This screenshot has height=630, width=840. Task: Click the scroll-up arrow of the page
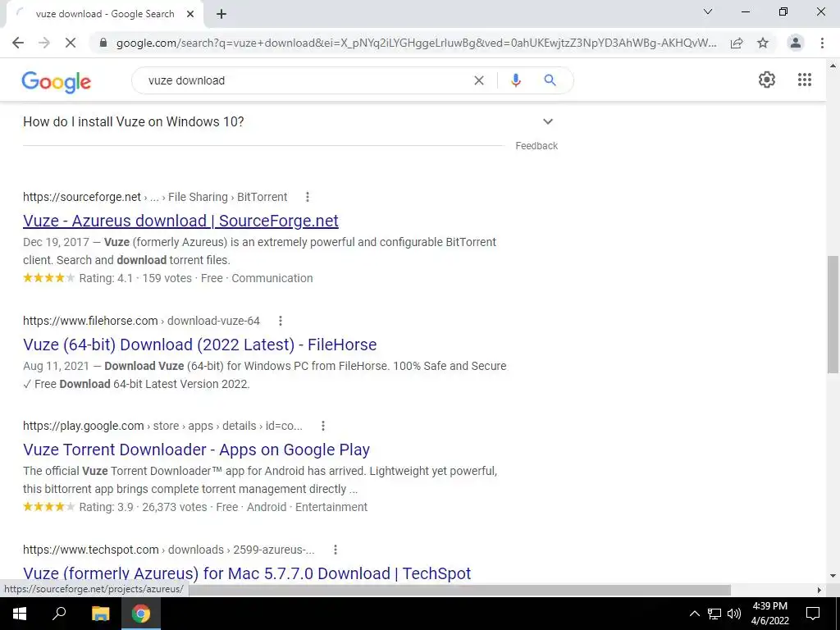click(x=833, y=66)
